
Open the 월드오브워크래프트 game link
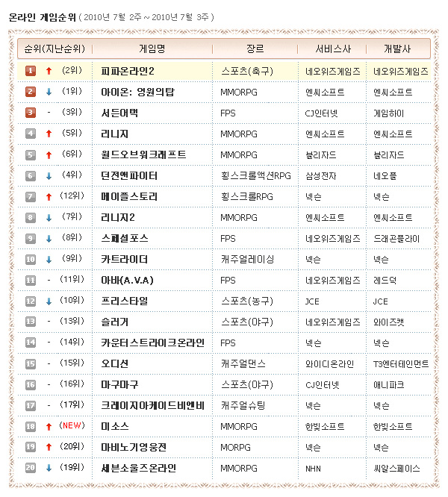143,154
